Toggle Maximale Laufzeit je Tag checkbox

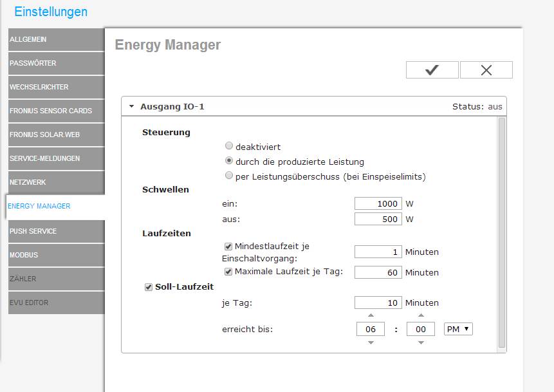coord(228,272)
